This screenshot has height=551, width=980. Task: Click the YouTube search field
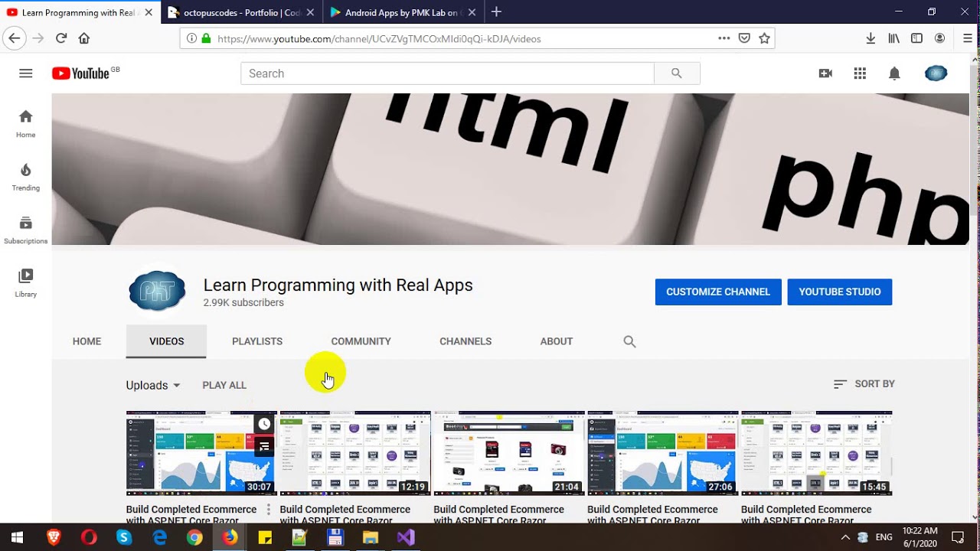pyautogui.click(x=447, y=73)
